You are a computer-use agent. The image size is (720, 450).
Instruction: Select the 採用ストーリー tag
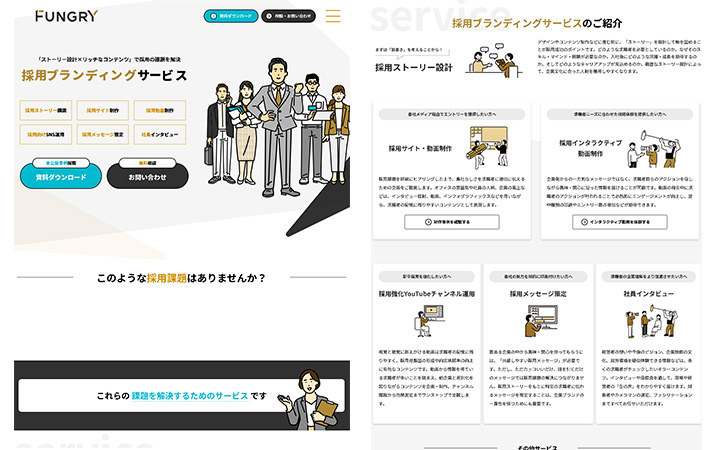click(45, 110)
